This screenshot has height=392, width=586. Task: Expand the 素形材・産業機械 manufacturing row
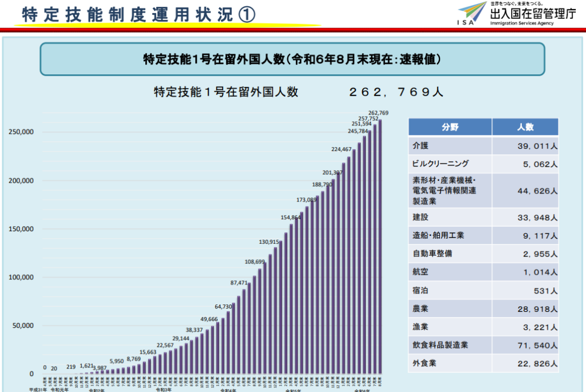[x=484, y=191]
